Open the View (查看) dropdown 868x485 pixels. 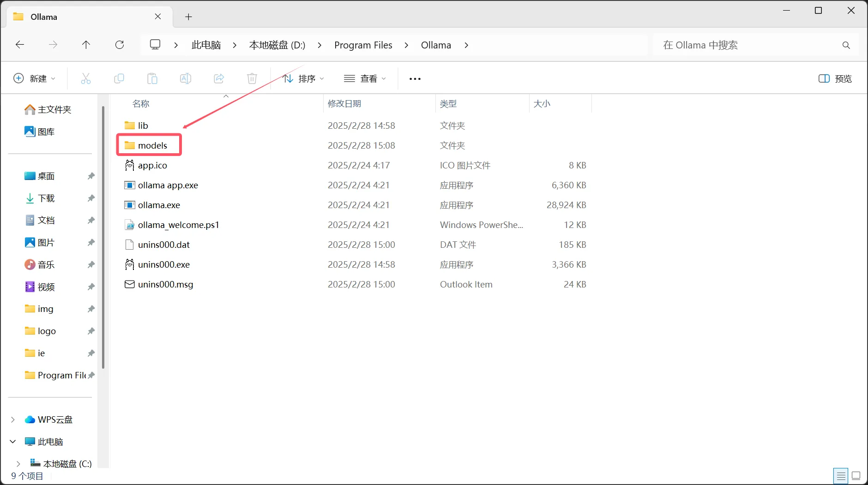coord(365,78)
